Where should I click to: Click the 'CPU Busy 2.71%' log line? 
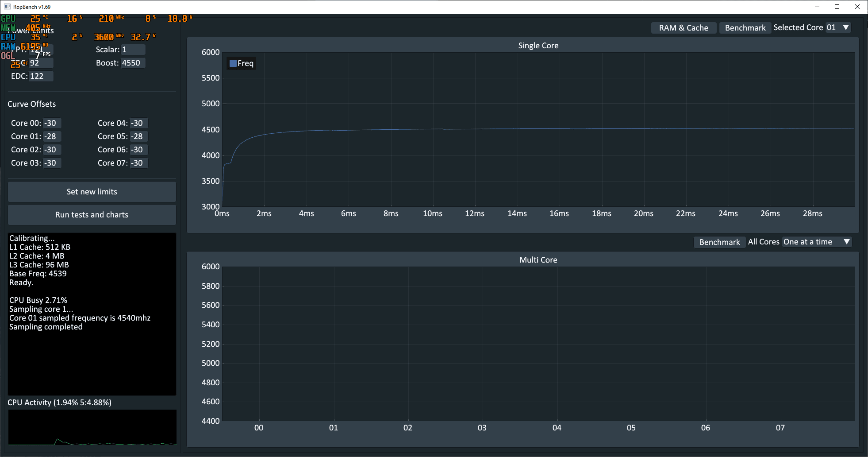38,300
